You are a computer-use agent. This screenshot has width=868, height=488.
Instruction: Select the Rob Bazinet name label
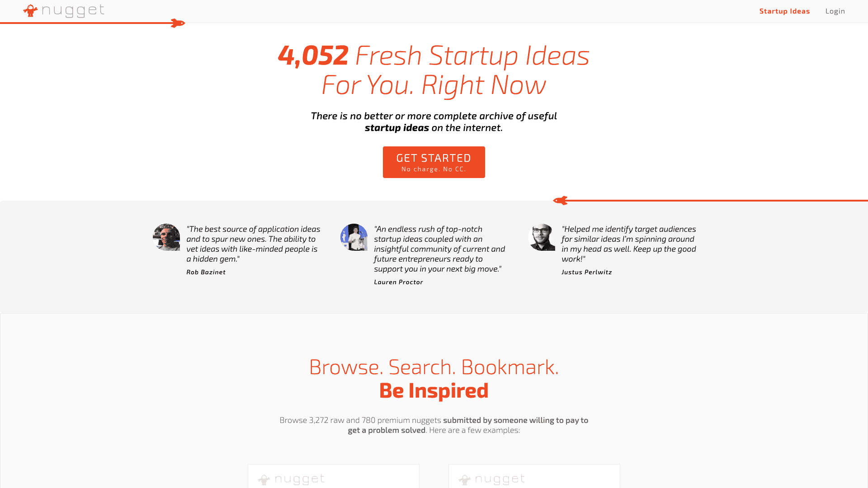[x=206, y=272]
